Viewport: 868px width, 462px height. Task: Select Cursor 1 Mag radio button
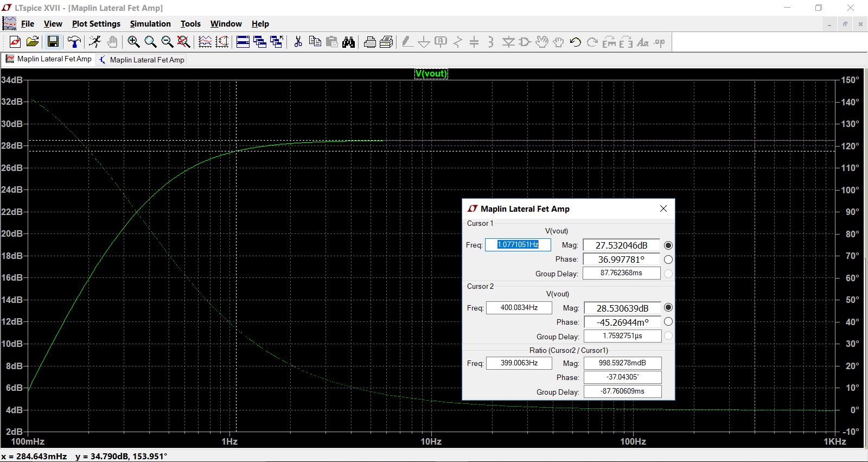click(668, 245)
